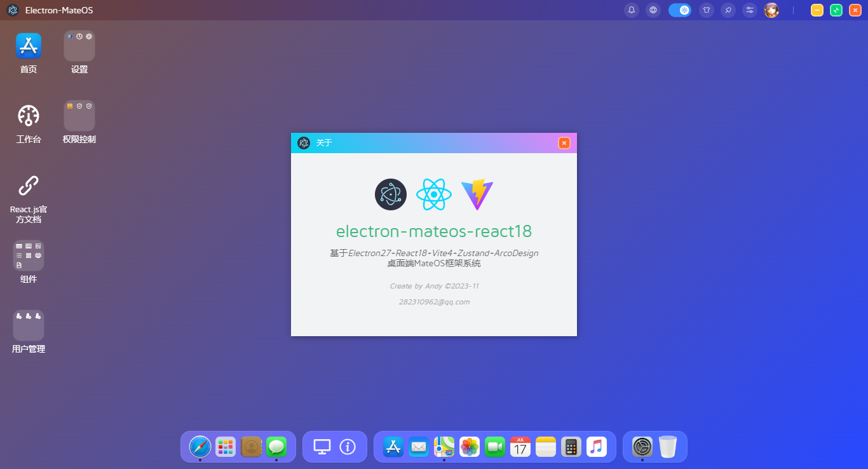Open Photos from the dock

(470, 447)
